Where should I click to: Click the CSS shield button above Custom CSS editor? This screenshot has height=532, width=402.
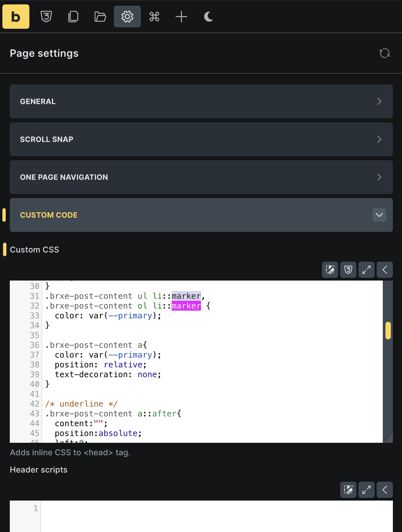point(348,270)
